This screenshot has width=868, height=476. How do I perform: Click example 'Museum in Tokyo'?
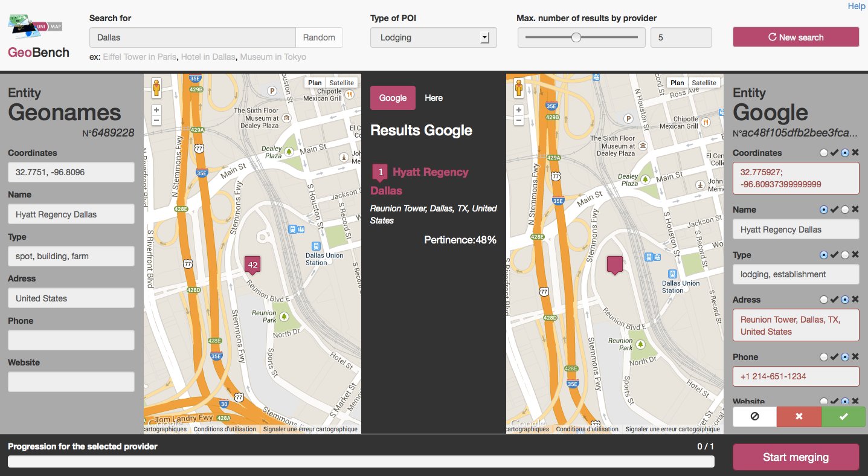click(273, 57)
